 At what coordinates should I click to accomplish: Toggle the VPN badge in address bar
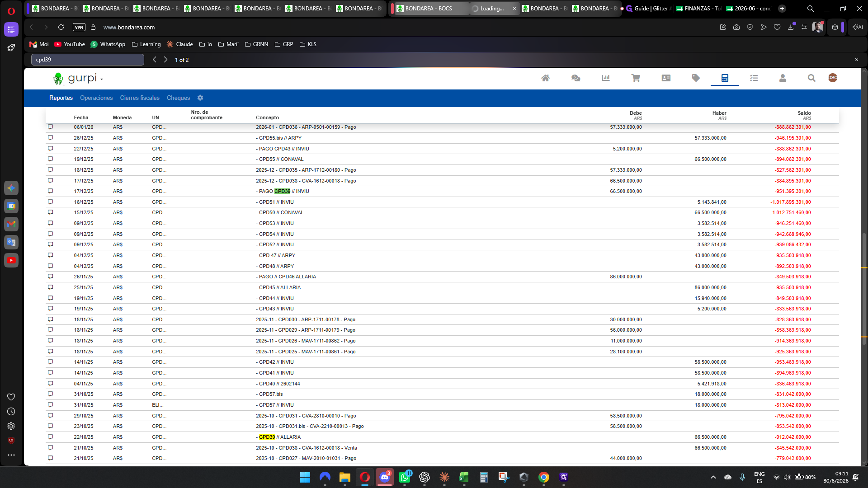[79, 27]
